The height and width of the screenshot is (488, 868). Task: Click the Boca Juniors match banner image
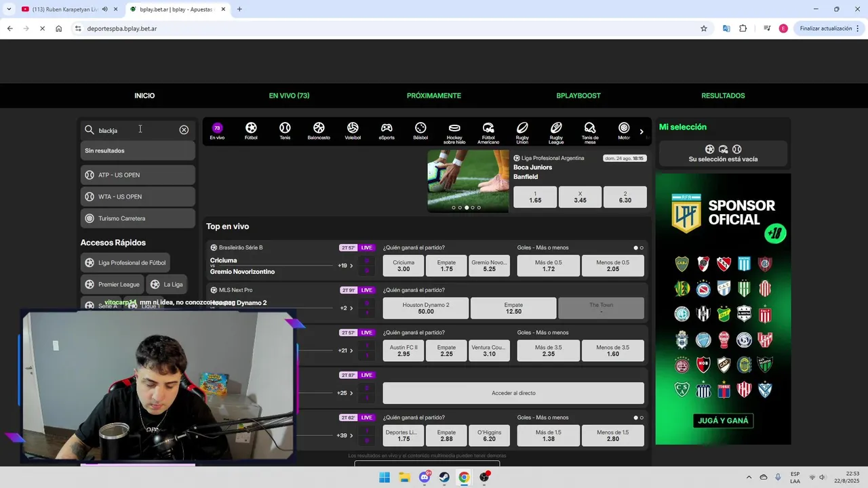point(468,181)
